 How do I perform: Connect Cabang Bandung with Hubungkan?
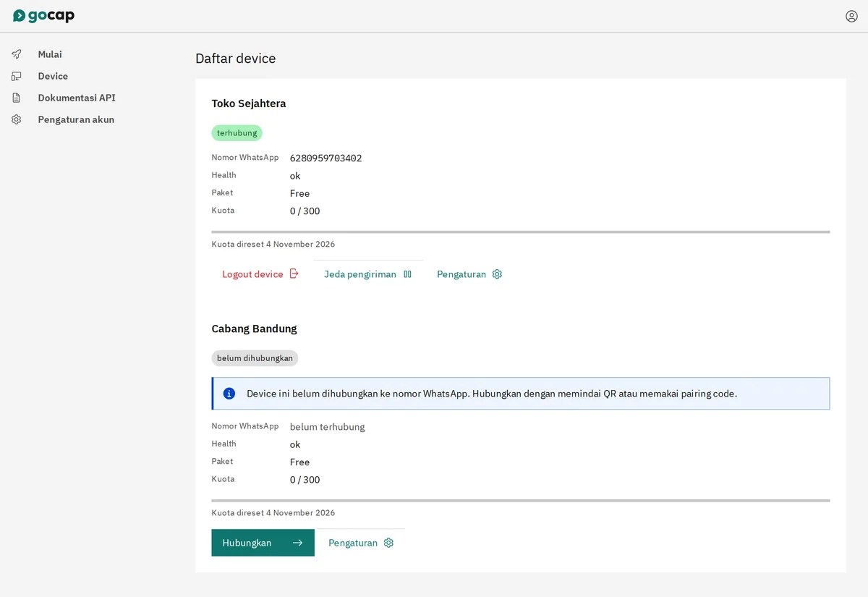(263, 543)
